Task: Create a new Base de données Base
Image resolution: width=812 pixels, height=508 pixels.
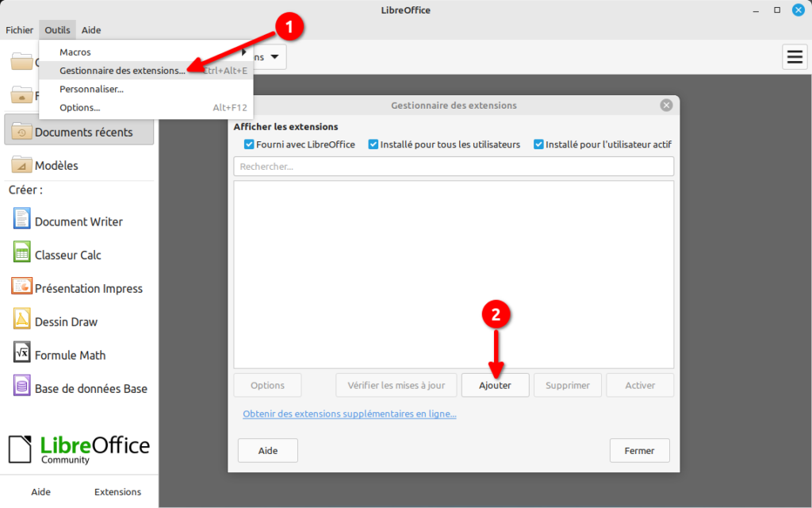Action: coord(91,388)
